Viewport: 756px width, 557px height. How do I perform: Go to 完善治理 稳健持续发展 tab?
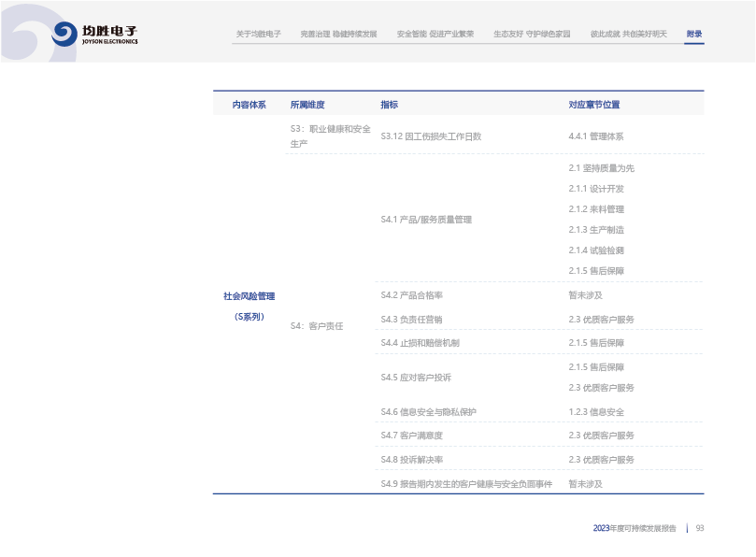(x=338, y=34)
